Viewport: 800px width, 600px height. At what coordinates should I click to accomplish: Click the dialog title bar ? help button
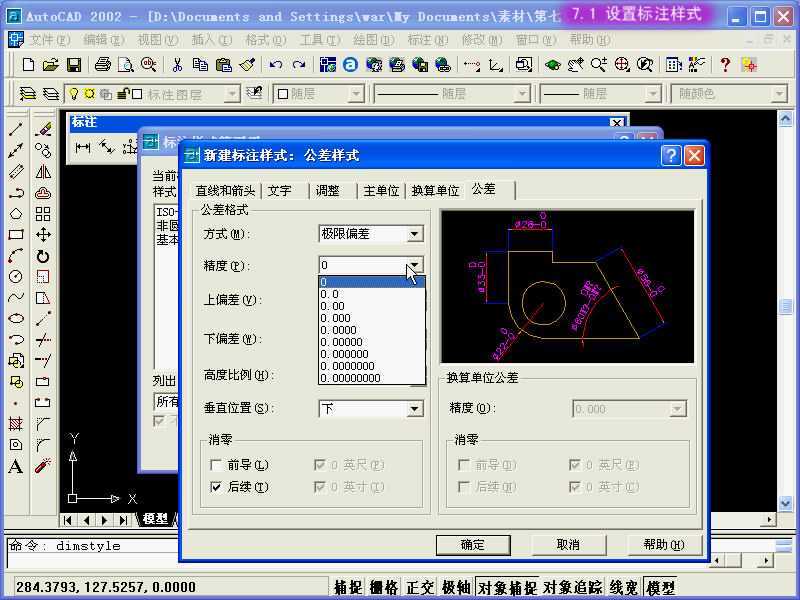pos(671,155)
